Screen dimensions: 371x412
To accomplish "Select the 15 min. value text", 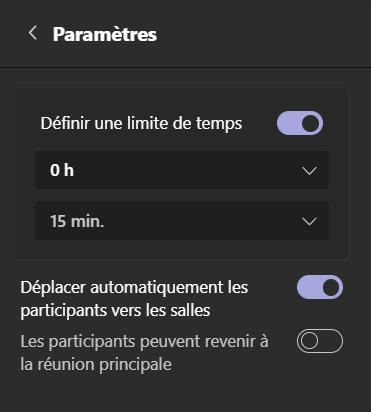I will pyautogui.click(x=77, y=221).
